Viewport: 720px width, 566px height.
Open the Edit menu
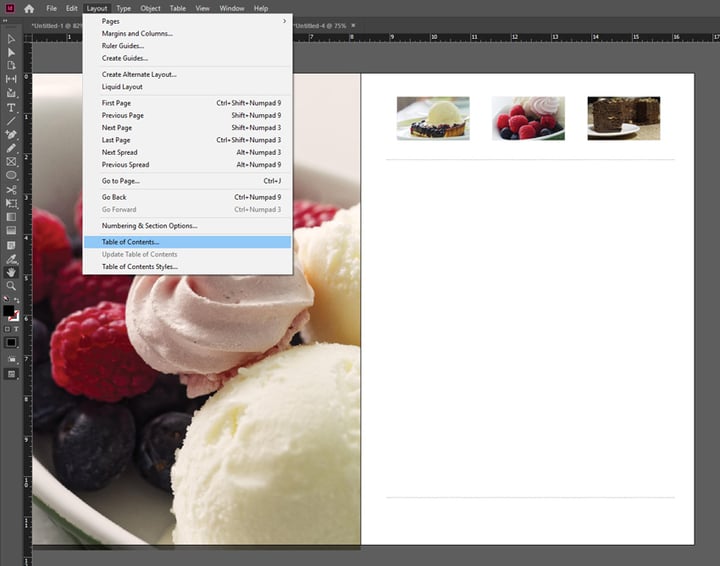[x=72, y=8]
